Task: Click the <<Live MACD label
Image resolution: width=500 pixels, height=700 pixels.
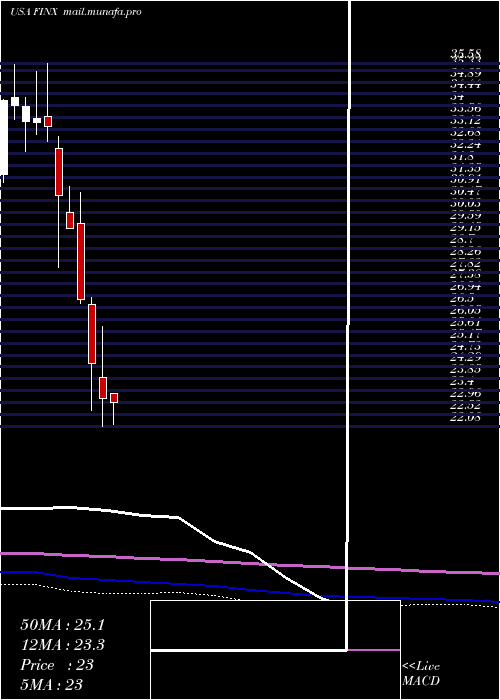Action: coord(421,673)
